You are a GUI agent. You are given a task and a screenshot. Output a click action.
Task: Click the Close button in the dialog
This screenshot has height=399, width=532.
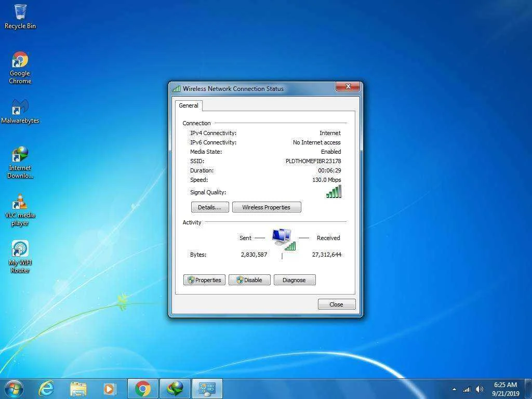[337, 304]
